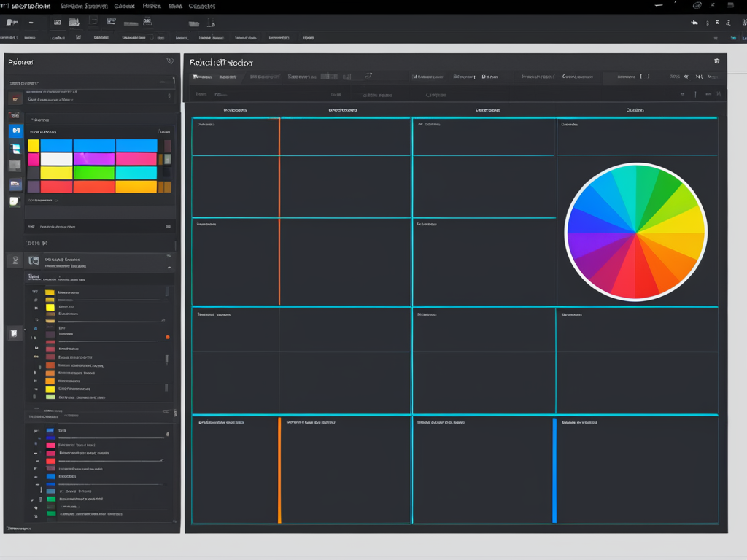Expand the dropdown field at top of left panel
This screenshot has width=747, height=560.
[x=91, y=83]
